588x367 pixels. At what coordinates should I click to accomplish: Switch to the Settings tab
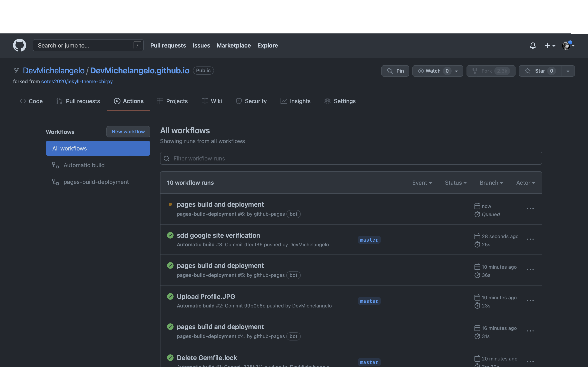[x=340, y=101]
